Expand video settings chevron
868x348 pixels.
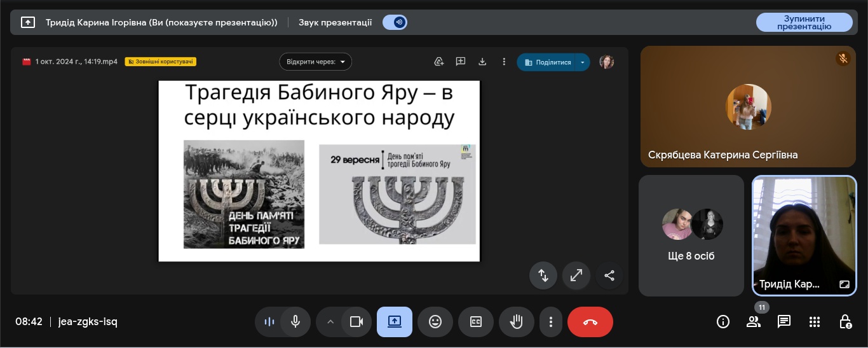(x=330, y=321)
